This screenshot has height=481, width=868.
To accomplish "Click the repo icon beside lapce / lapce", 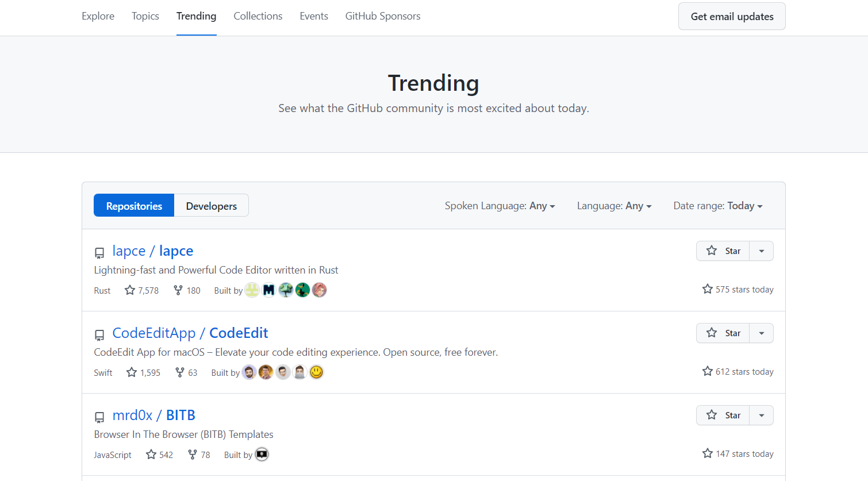I will pyautogui.click(x=99, y=252).
